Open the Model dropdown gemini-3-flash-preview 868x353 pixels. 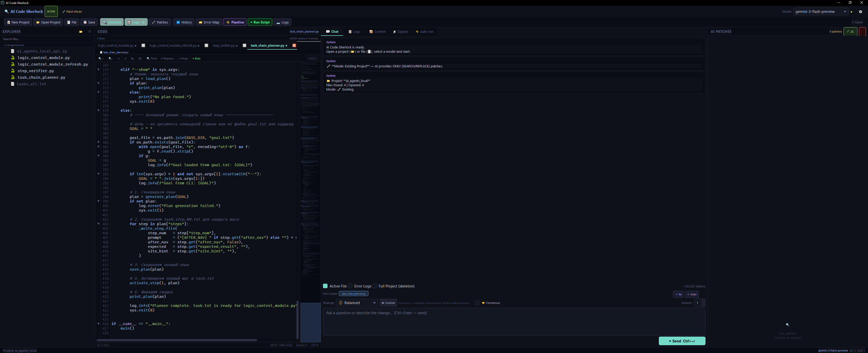(821, 12)
